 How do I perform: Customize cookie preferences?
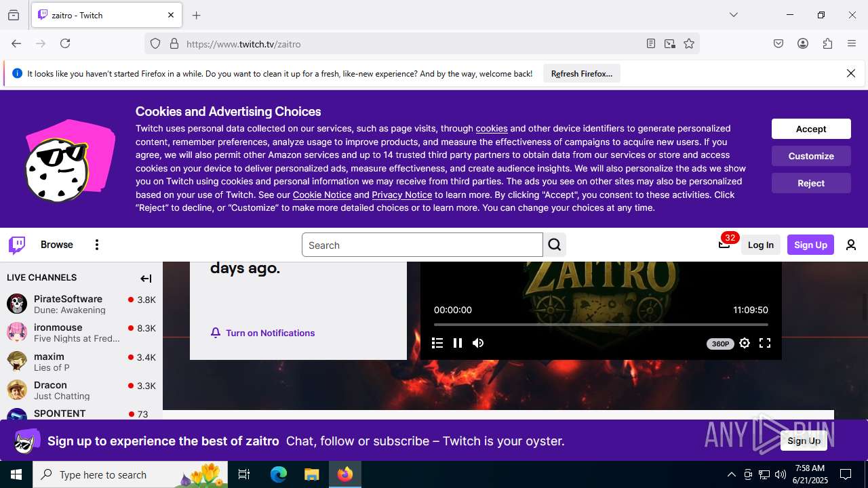(811, 156)
